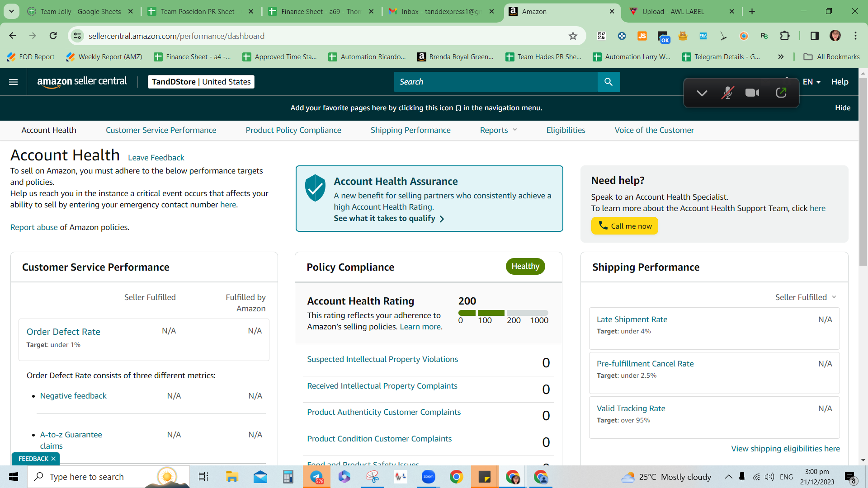Open File Explorer from taskbar
The height and width of the screenshot is (488, 868).
tap(232, 477)
